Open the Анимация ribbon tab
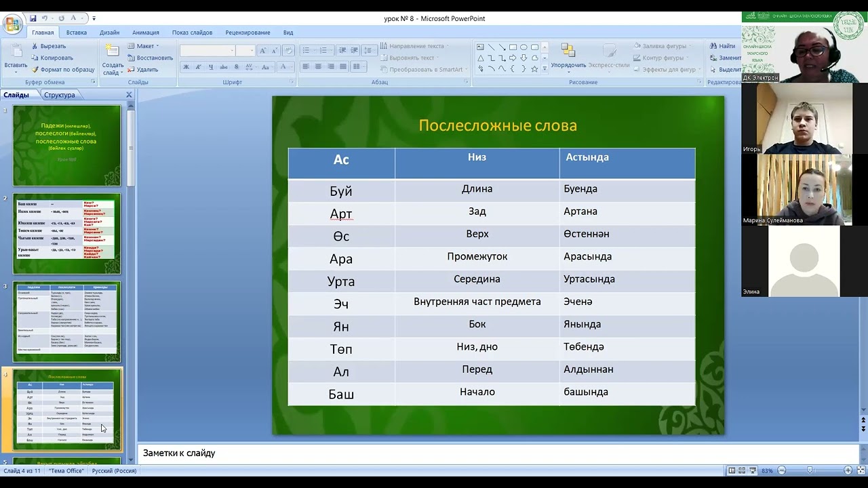The image size is (868, 488). point(146,33)
